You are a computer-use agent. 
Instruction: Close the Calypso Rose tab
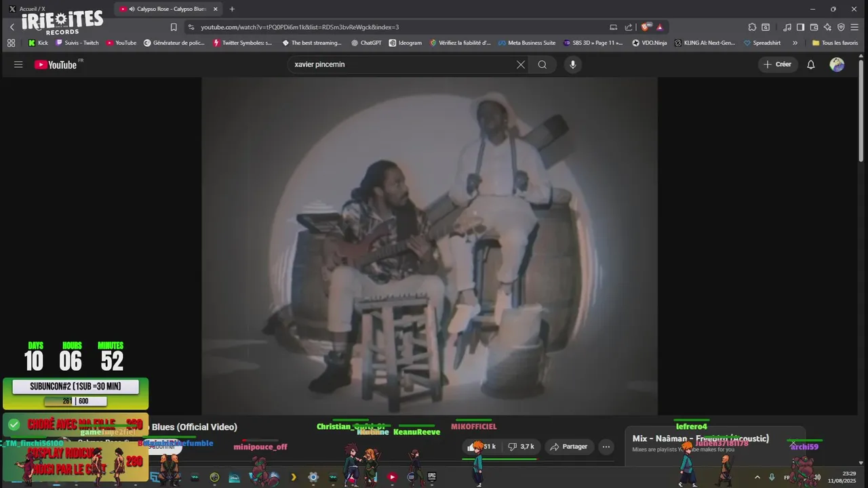pyautogui.click(x=216, y=9)
